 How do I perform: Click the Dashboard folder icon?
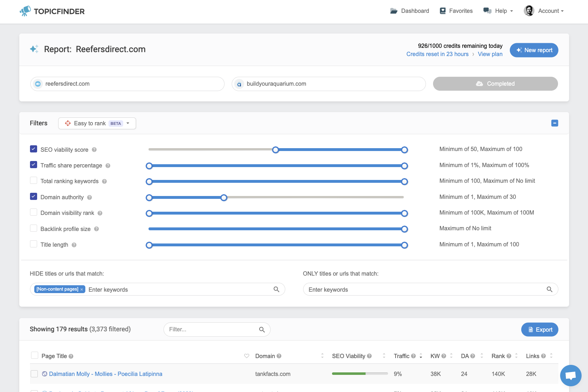[x=394, y=11]
